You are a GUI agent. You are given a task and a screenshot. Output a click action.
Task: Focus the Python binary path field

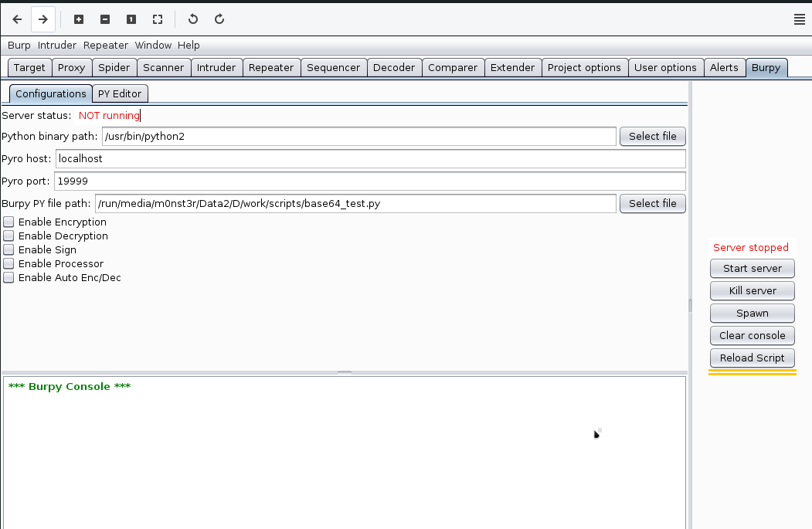click(359, 137)
